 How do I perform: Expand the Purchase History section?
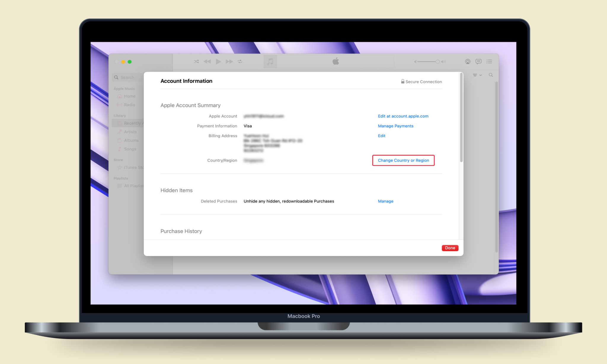181,231
